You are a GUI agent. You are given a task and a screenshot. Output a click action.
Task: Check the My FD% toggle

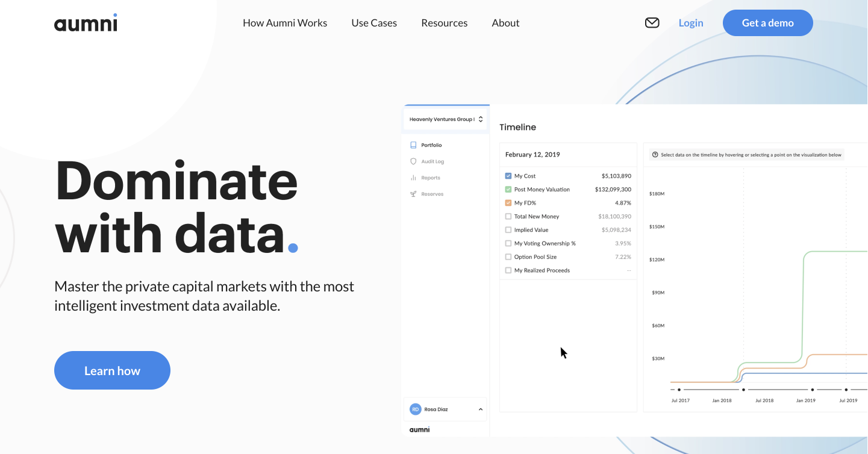(508, 202)
